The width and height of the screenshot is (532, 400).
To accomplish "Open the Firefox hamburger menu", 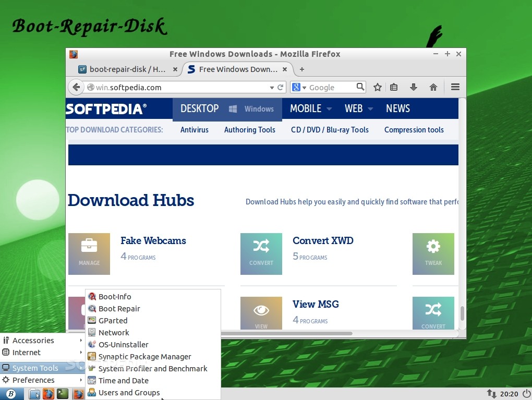I will [x=455, y=87].
